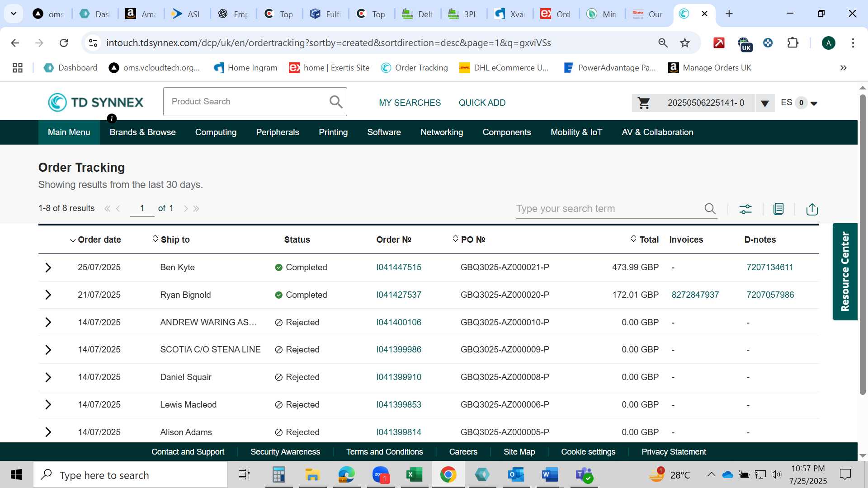Expand the Alison Adams order row
This screenshot has width=868, height=488.
tap(48, 432)
